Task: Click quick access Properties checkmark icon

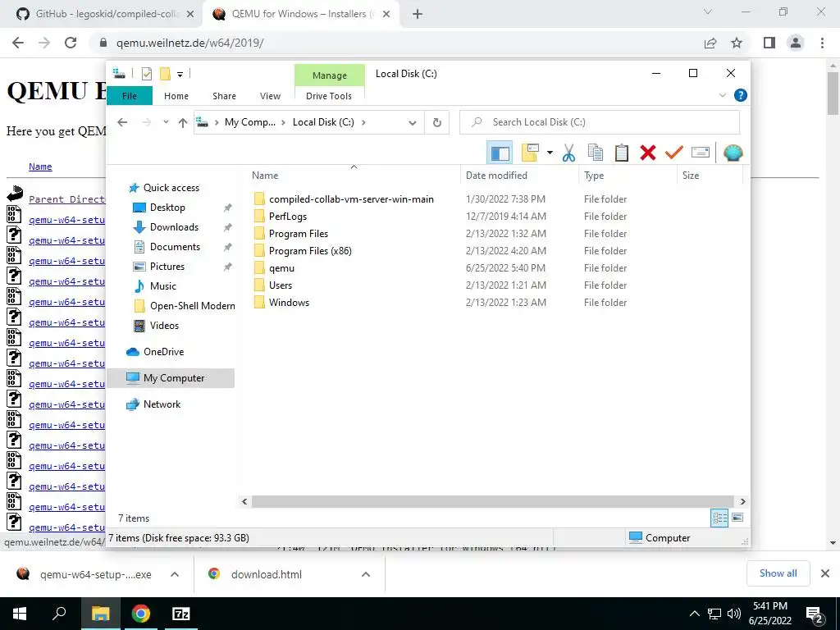Action: pos(146,74)
